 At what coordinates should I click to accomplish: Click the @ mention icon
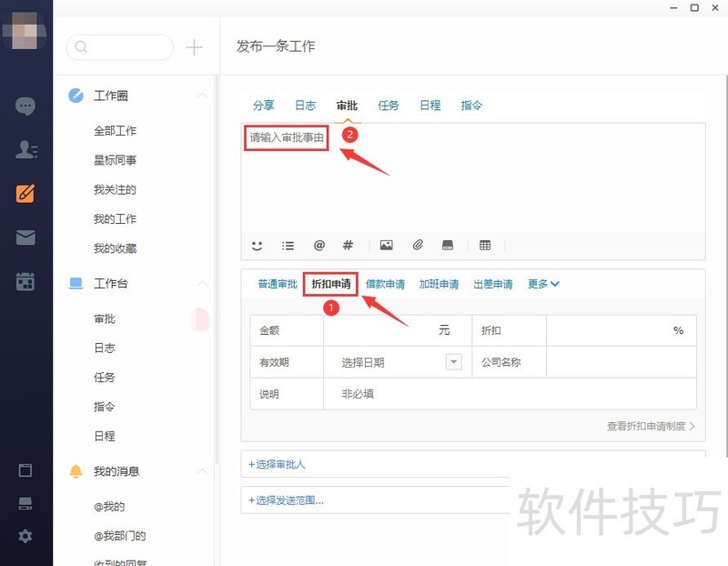[319, 245]
